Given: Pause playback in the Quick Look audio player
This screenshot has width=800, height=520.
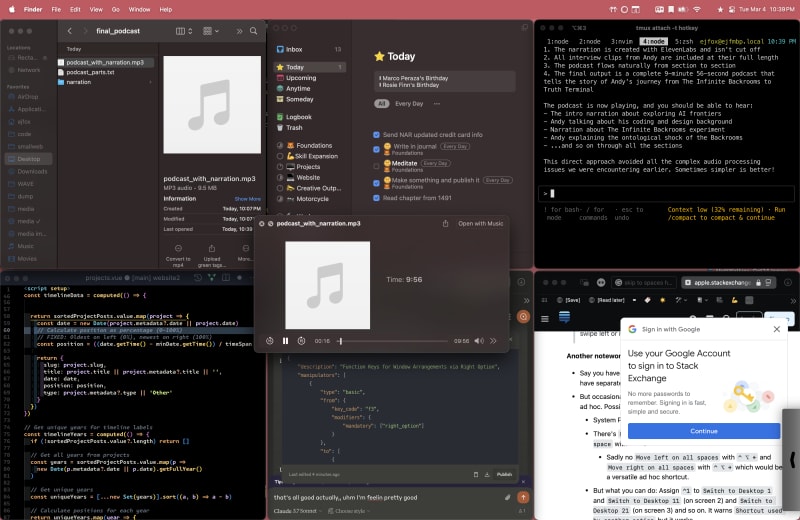Looking at the screenshot, I should click(286, 341).
